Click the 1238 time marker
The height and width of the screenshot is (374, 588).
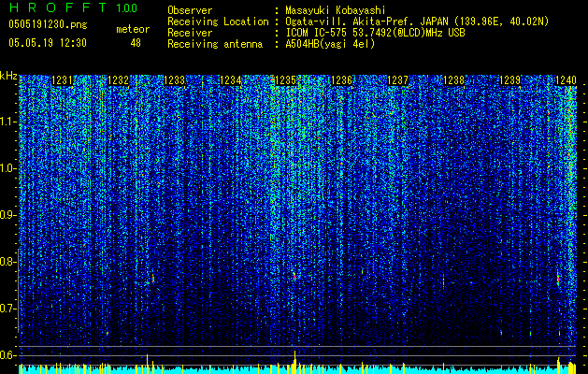pyautogui.click(x=453, y=80)
